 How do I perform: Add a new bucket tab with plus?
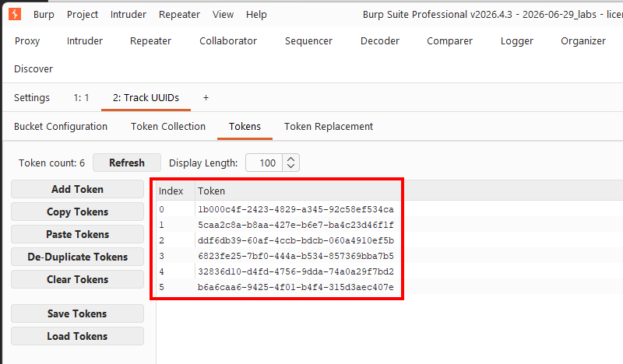pyautogui.click(x=206, y=98)
